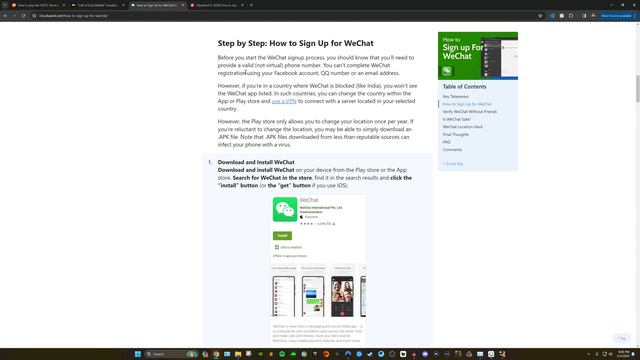Click 'Add to wishlist' in the app screenshot
The width and height of the screenshot is (640, 360).
point(289,247)
